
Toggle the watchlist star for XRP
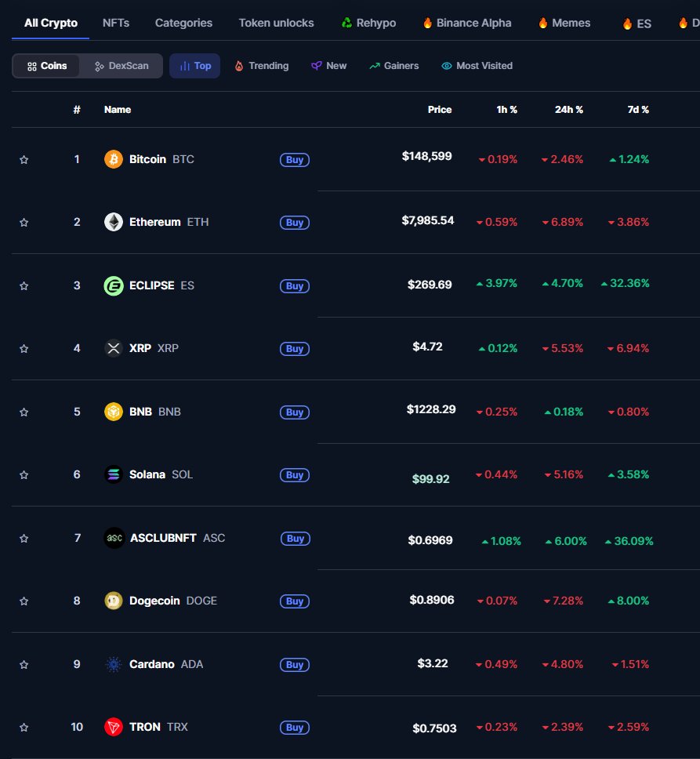click(24, 348)
